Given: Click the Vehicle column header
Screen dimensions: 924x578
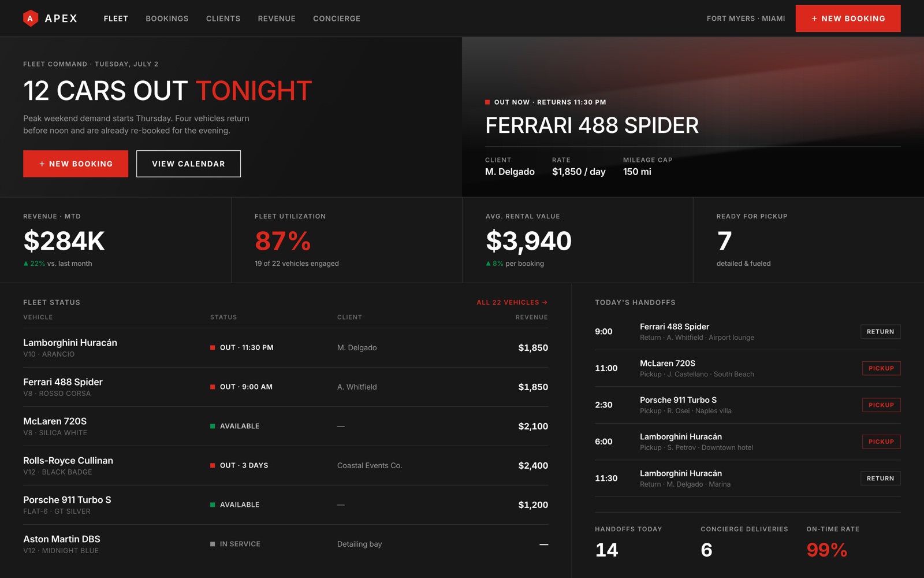Looking at the screenshot, I should click(38, 317).
